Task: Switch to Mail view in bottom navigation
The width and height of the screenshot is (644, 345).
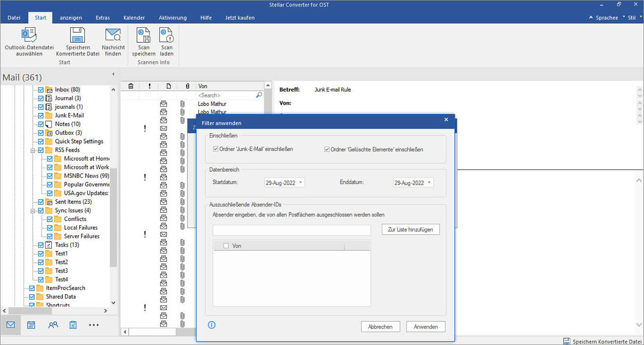Action: pos(11,325)
